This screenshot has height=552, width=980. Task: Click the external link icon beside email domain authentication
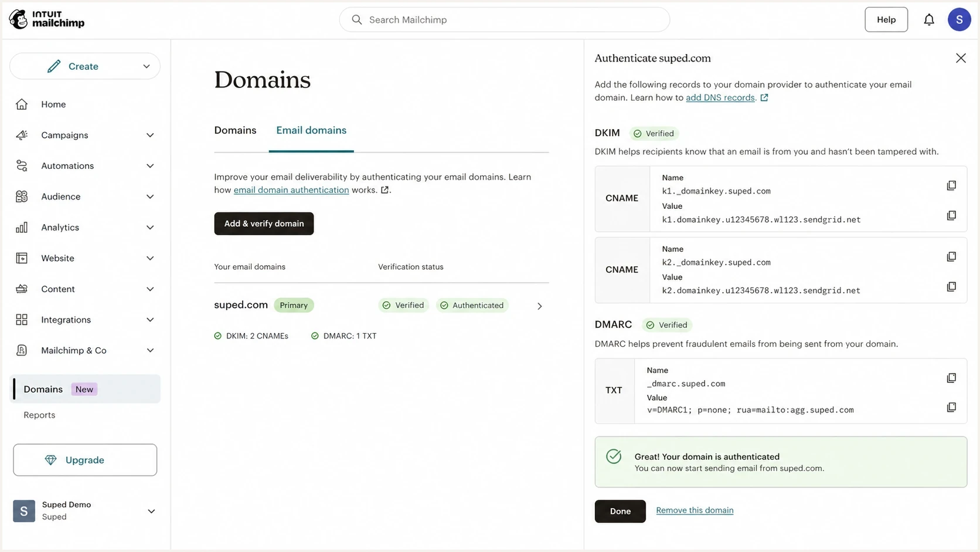click(x=384, y=190)
